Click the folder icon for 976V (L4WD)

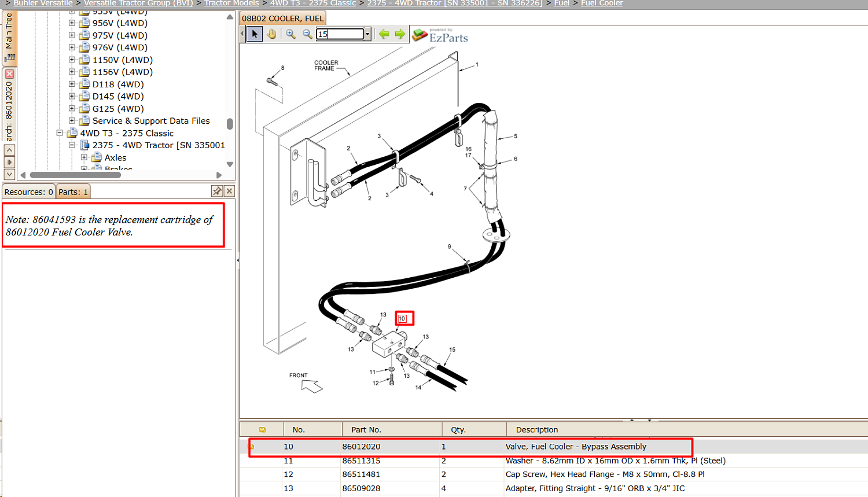(84, 47)
